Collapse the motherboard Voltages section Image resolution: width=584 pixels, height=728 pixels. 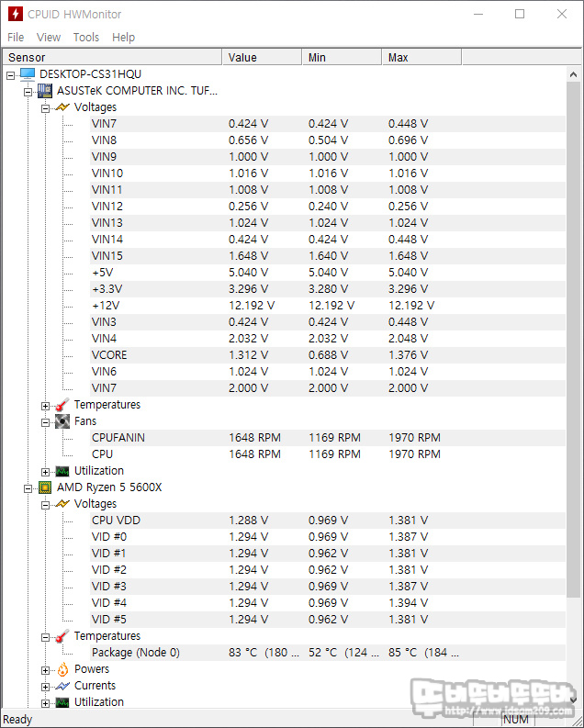click(x=45, y=108)
